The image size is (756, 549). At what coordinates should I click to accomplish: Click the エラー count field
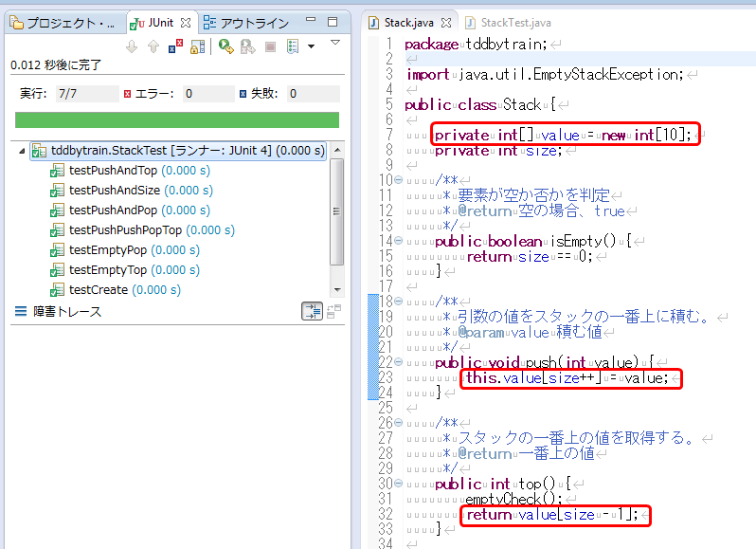pos(208,94)
